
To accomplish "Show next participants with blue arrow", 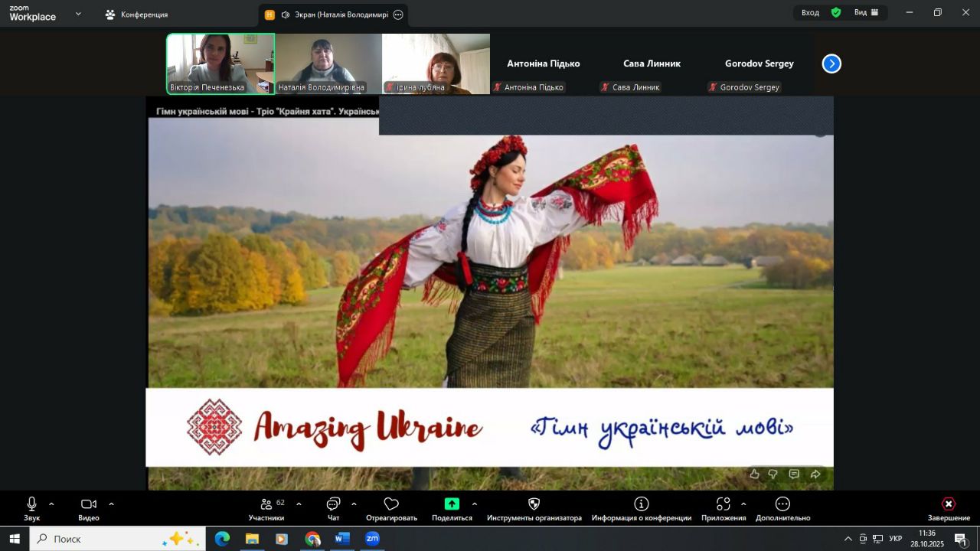I will (x=831, y=64).
